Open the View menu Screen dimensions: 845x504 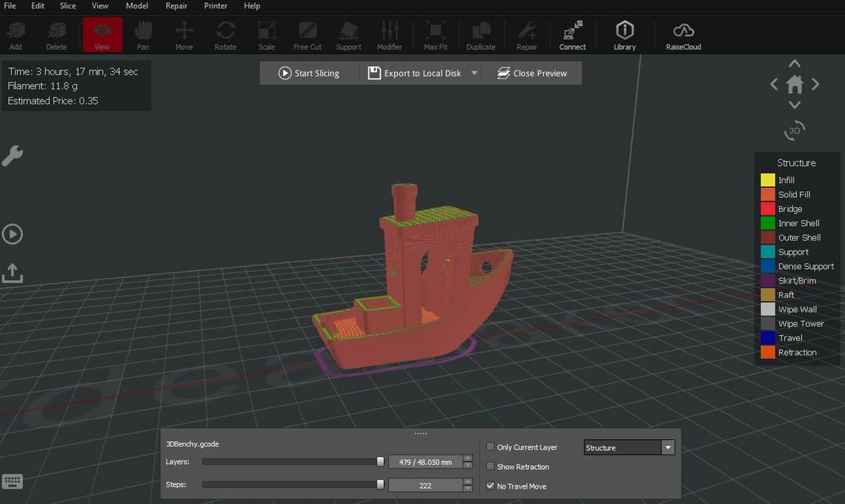(x=100, y=6)
